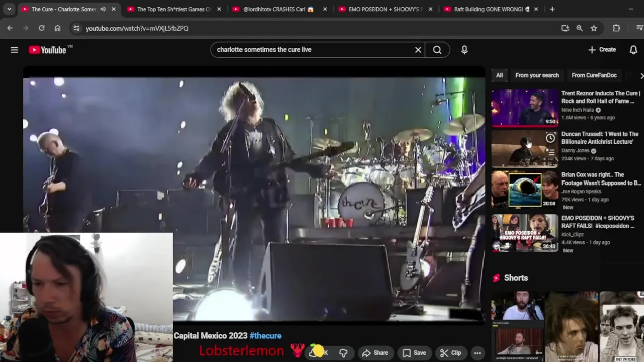This screenshot has width=644, height=362.
Task: Switch to EMO POSEIDON + SHOOVY'S tab
Action: click(x=385, y=9)
